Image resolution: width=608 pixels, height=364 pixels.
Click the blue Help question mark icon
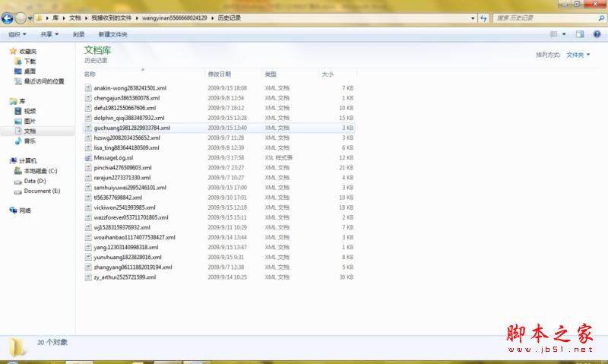pyautogui.click(x=597, y=34)
